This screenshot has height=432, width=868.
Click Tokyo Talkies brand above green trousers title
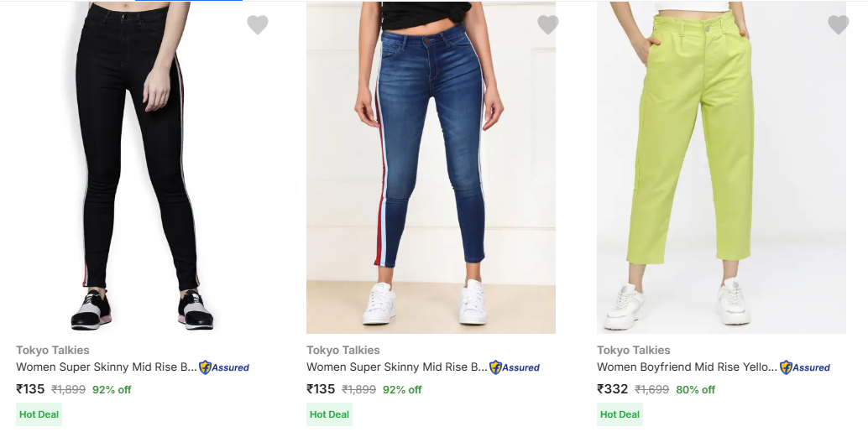tap(634, 351)
